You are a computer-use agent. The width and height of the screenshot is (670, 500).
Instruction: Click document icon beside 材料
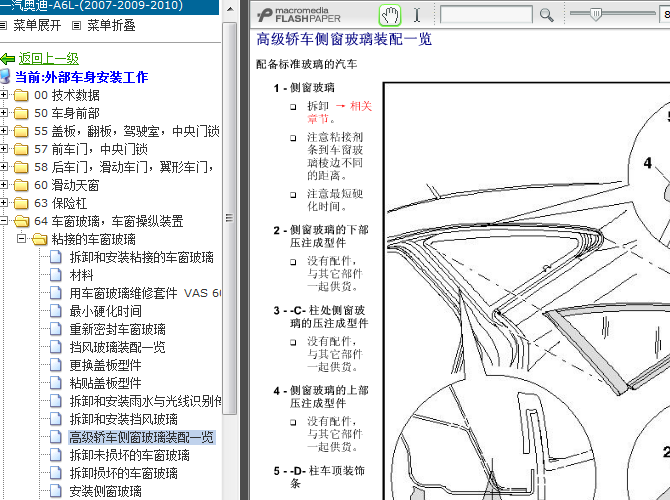(56, 275)
